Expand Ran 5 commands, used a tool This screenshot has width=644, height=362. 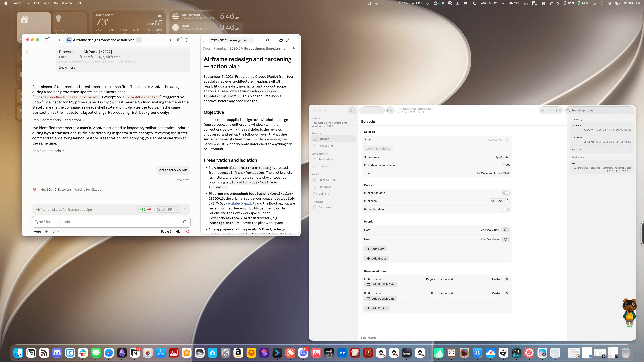(58, 120)
